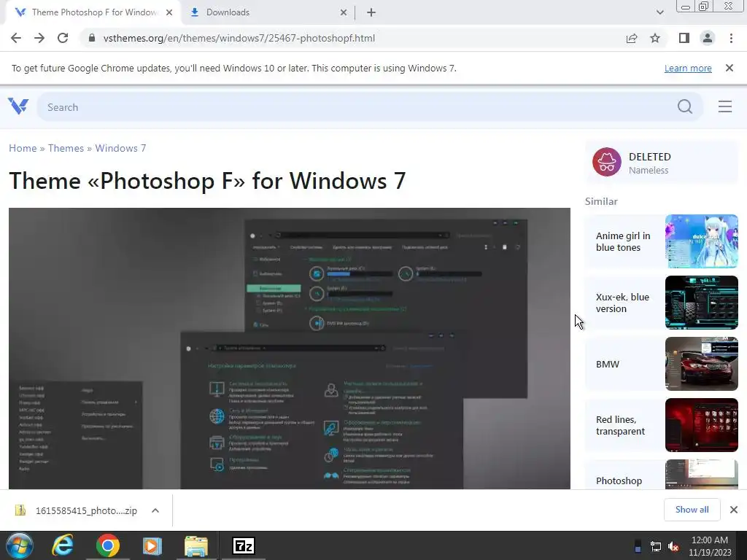Click the address bar URL
Viewport: 747px width, 560px height.
point(239,38)
